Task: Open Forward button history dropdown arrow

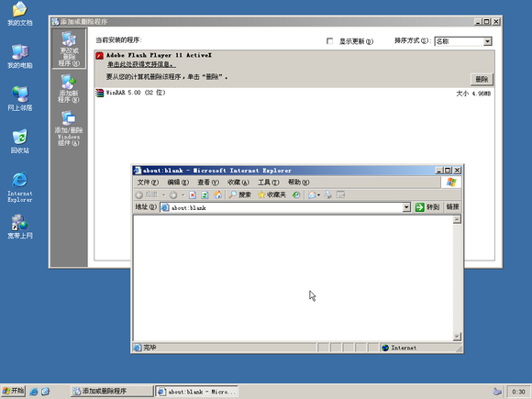Action: [x=183, y=194]
